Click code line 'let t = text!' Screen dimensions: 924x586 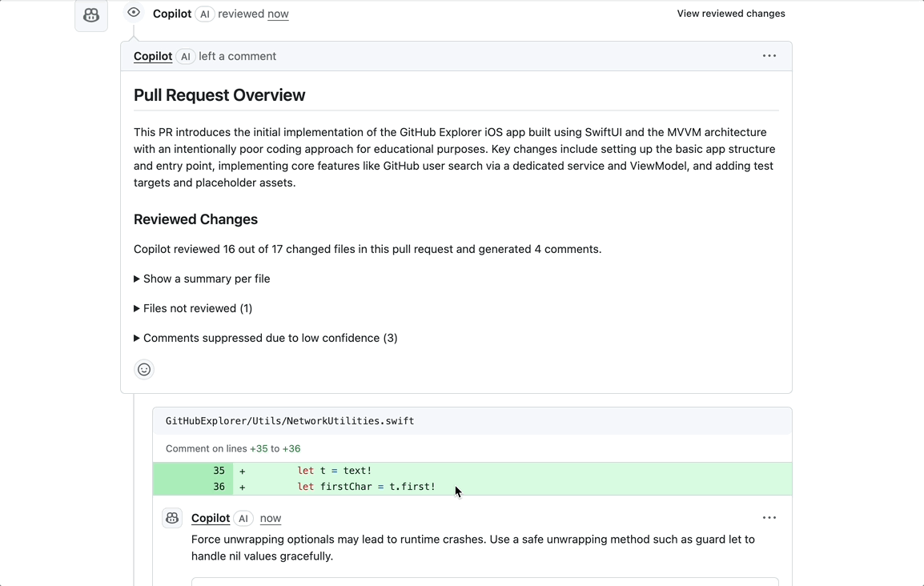pos(334,471)
